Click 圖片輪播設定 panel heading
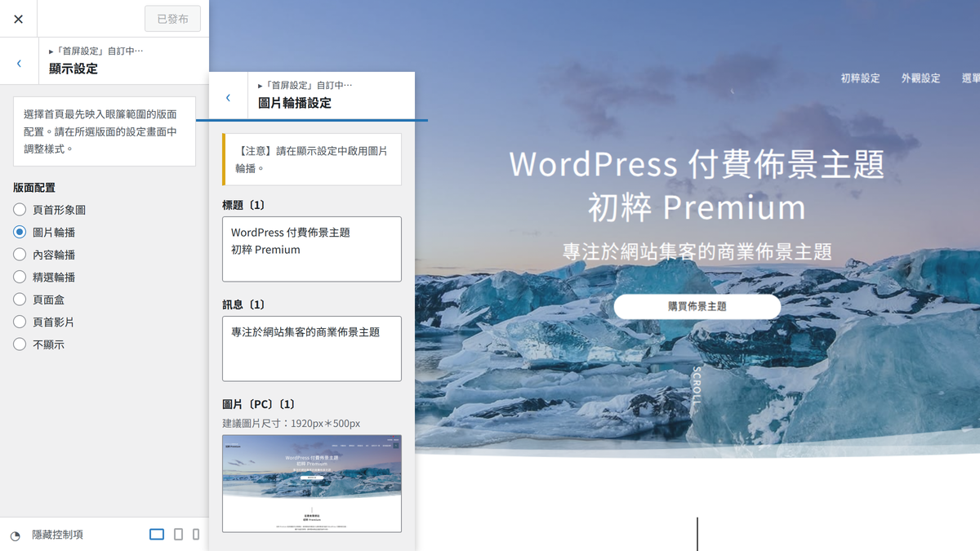This screenshot has width=980, height=551. click(x=295, y=103)
